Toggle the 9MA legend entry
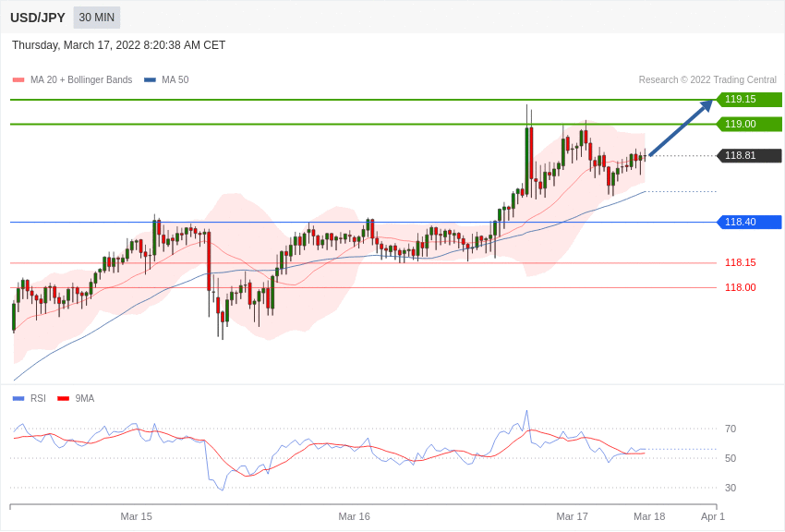785x532 pixels. point(76,398)
